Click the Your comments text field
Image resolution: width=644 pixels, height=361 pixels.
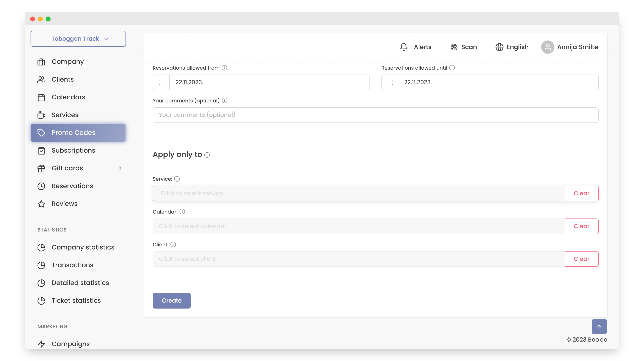coord(375,115)
